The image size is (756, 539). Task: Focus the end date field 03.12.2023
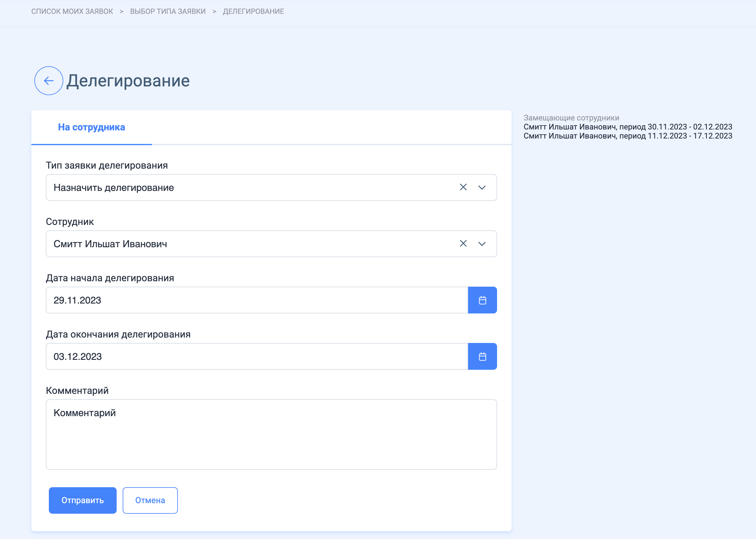point(257,357)
